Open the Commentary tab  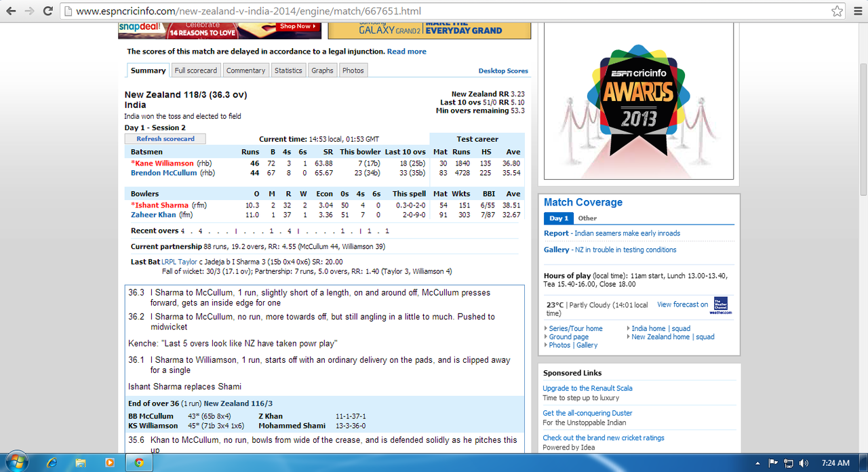point(245,71)
